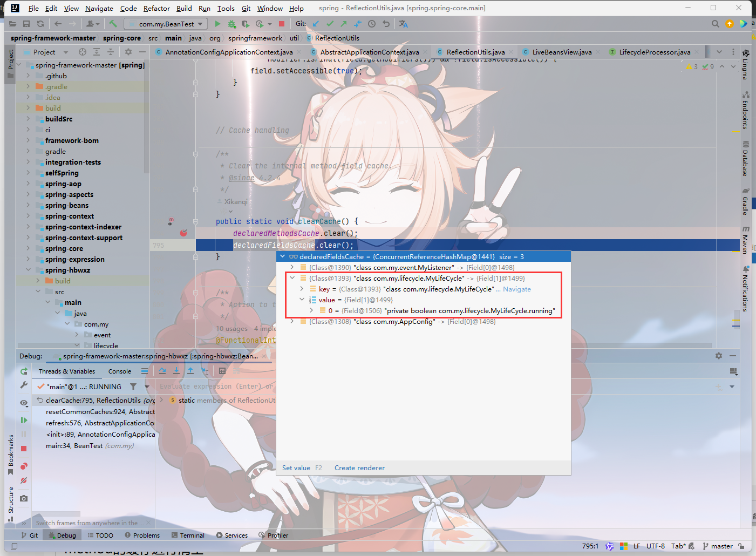The width and height of the screenshot is (756, 556).
Task: Open Project panel gear options
Action: coord(128,52)
